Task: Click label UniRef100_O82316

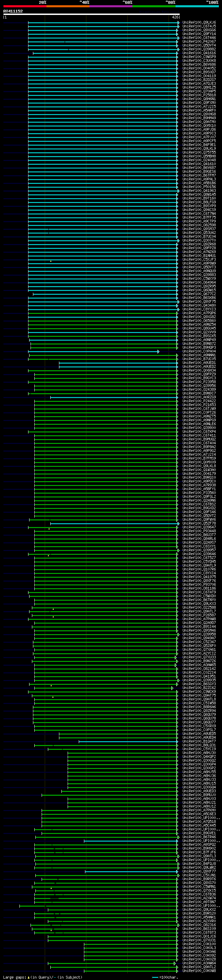Action: tap(199, 925)
